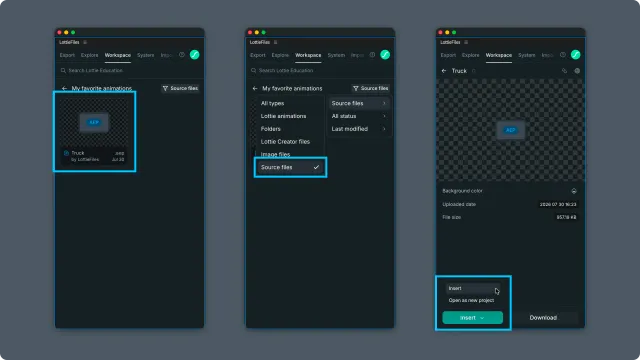Go back from My favorite animations, left window
640x360 pixels.
click(64, 88)
